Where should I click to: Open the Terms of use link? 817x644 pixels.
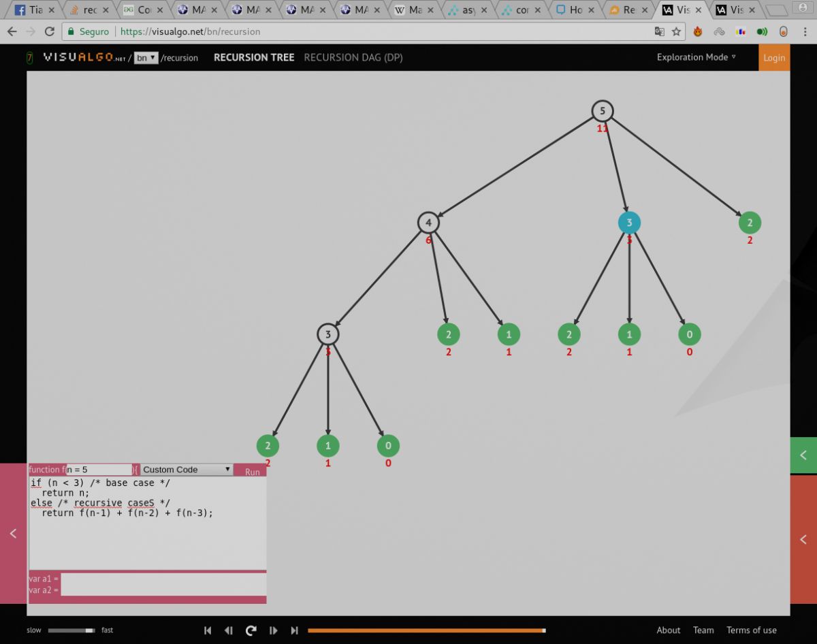point(752,630)
